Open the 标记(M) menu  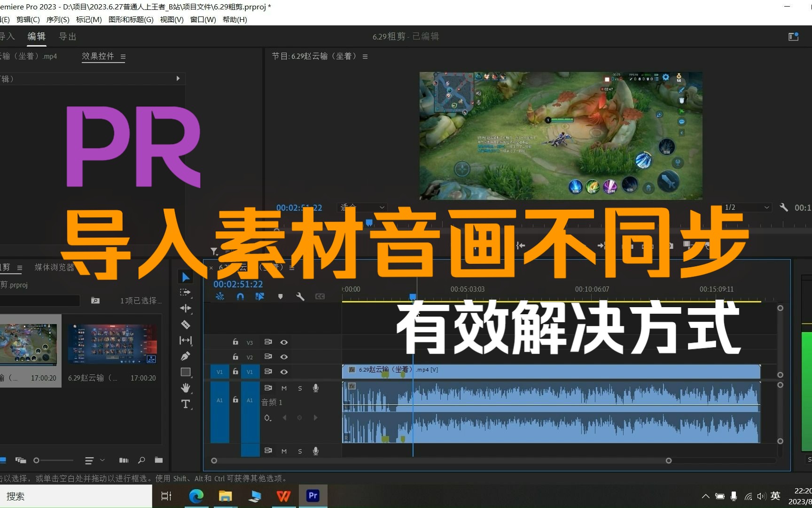[x=89, y=19]
